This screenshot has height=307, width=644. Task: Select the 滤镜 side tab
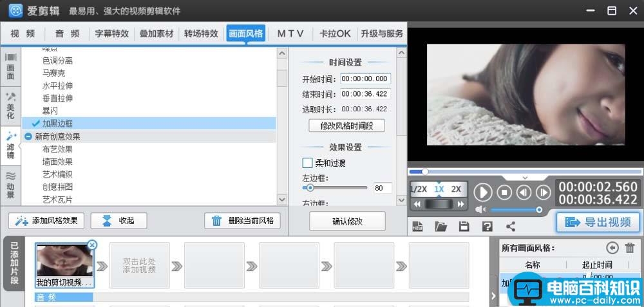(x=11, y=146)
